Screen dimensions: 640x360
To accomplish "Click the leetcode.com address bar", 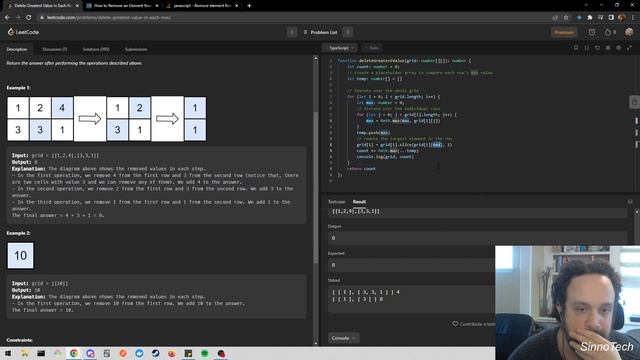I will coord(294,18).
